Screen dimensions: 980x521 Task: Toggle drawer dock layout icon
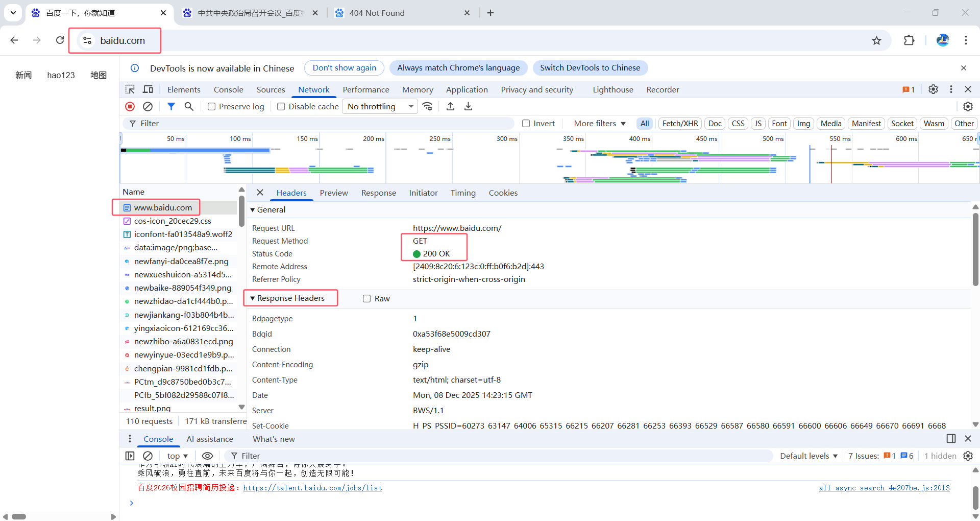click(x=951, y=439)
